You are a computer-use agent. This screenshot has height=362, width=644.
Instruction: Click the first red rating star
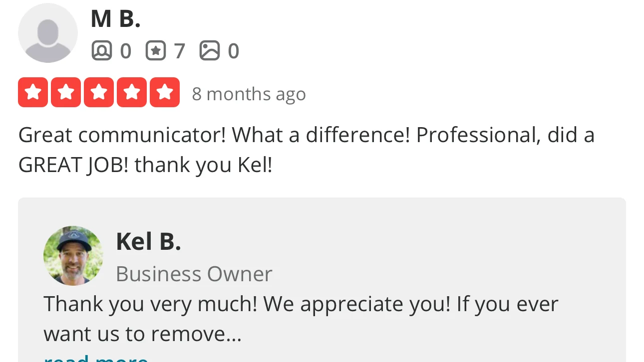pos(33,92)
